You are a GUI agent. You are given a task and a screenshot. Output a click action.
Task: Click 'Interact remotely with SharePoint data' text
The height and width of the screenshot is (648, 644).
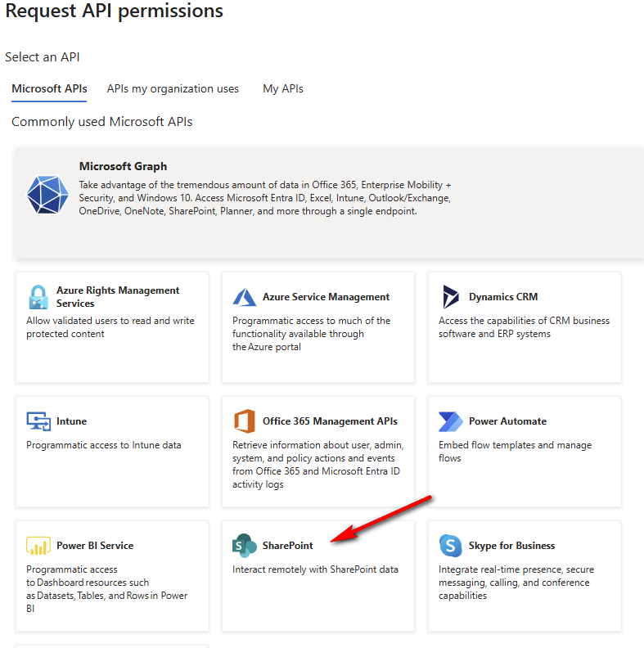click(x=315, y=569)
